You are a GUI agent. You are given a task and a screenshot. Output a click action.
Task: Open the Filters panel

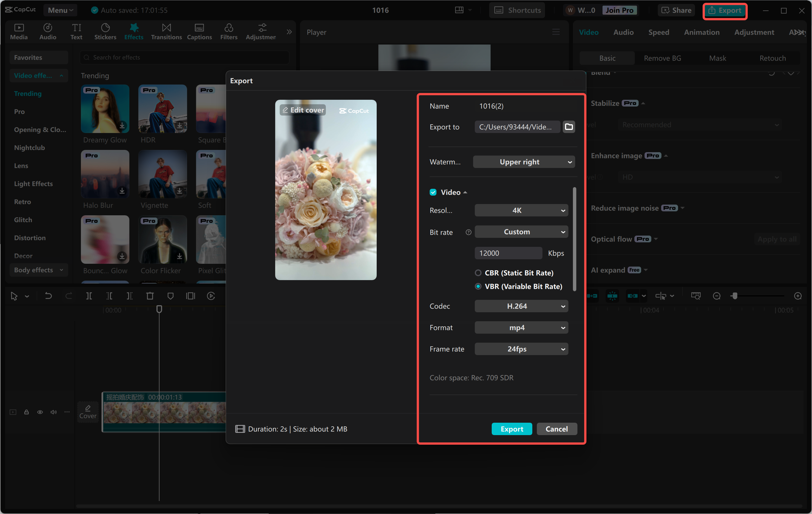pyautogui.click(x=229, y=31)
